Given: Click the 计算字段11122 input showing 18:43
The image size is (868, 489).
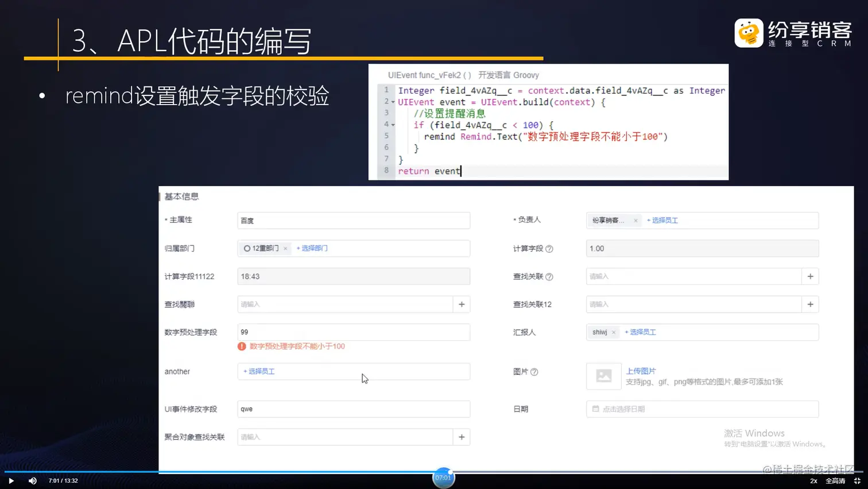Looking at the screenshot, I should pos(354,276).
